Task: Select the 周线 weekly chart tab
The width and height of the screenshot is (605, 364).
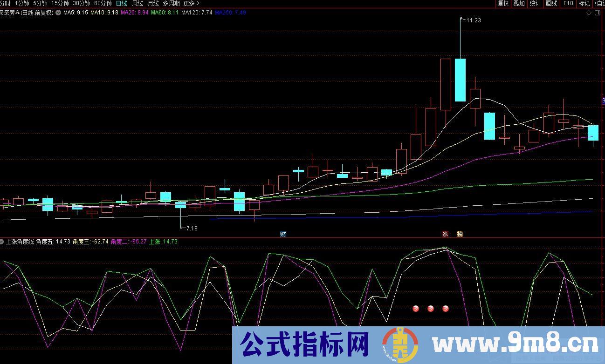Action: [137, 3]
